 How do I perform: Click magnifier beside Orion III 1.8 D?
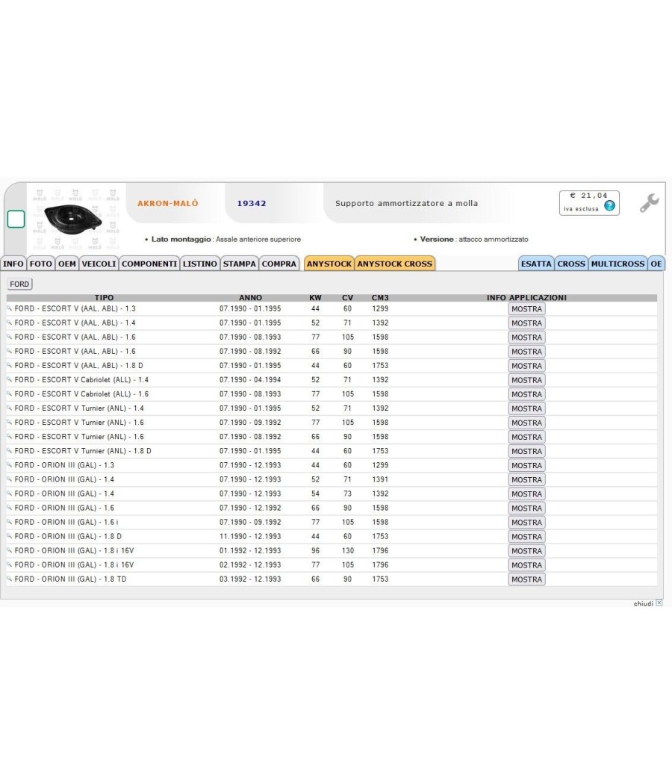point(9,536)
